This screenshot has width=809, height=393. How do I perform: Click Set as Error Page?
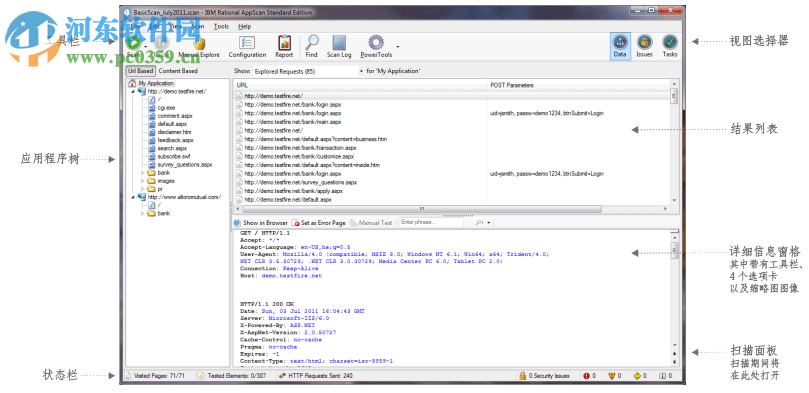click(319, 223)
